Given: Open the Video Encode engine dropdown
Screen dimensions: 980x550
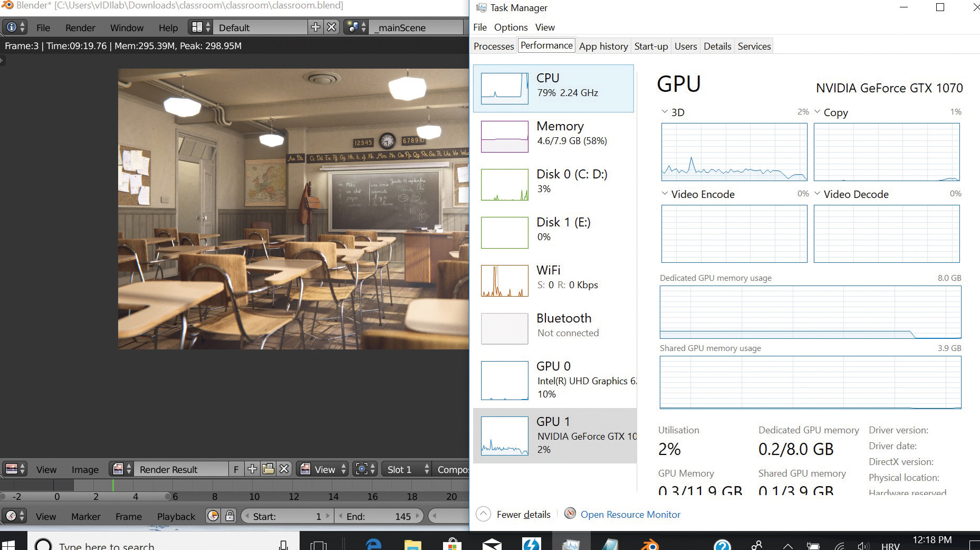Looking at the screenshot, I should (665, 194).
